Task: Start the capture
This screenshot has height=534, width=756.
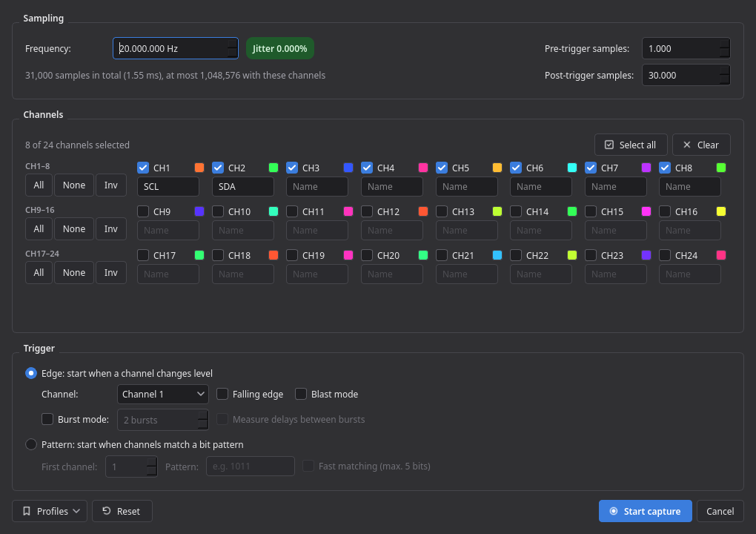Action: [645, 511]
